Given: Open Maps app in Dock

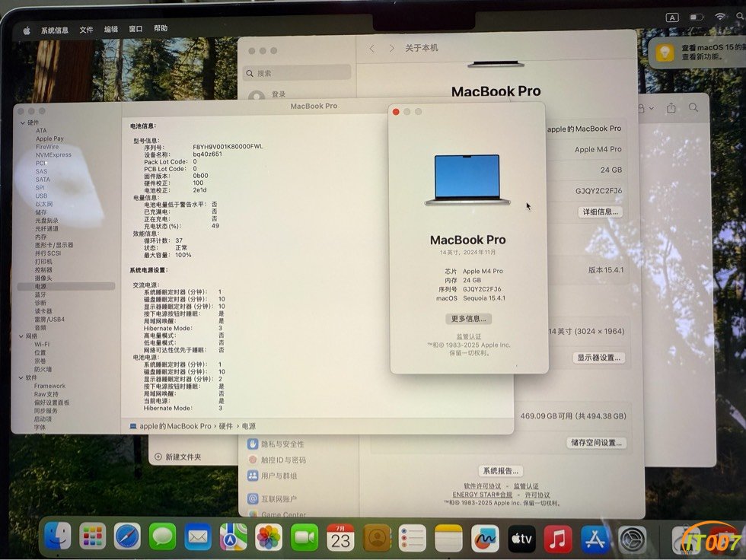Looking at the screenshot, I should point(233,537).
